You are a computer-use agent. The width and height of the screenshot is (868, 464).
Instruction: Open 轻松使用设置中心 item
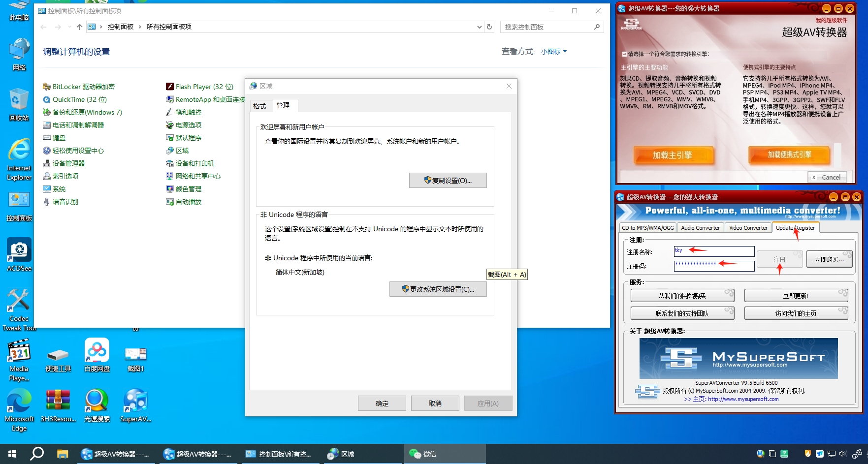point(73,151)
